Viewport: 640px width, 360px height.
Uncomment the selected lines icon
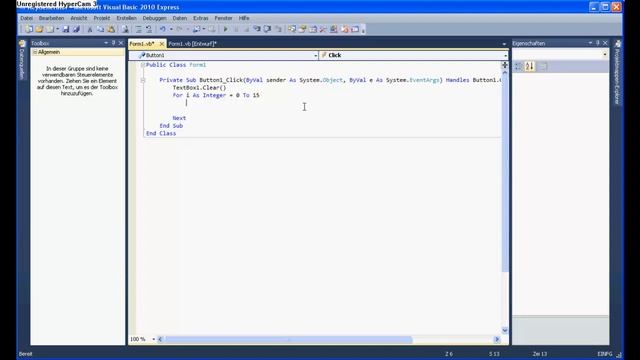pyautogui.click(x=149, y=29)
